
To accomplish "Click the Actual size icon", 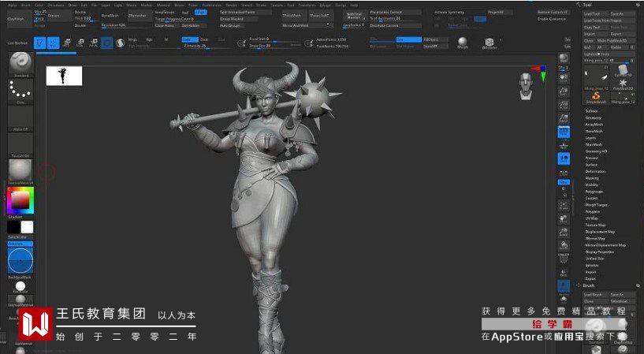I will pyautogui.click(x=564, y=105).
